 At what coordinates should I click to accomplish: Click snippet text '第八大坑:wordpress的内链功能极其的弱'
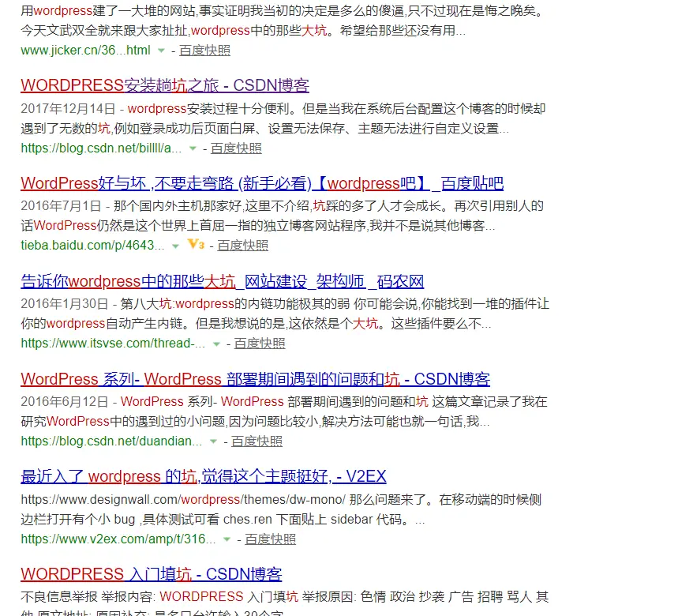point(234,304)
